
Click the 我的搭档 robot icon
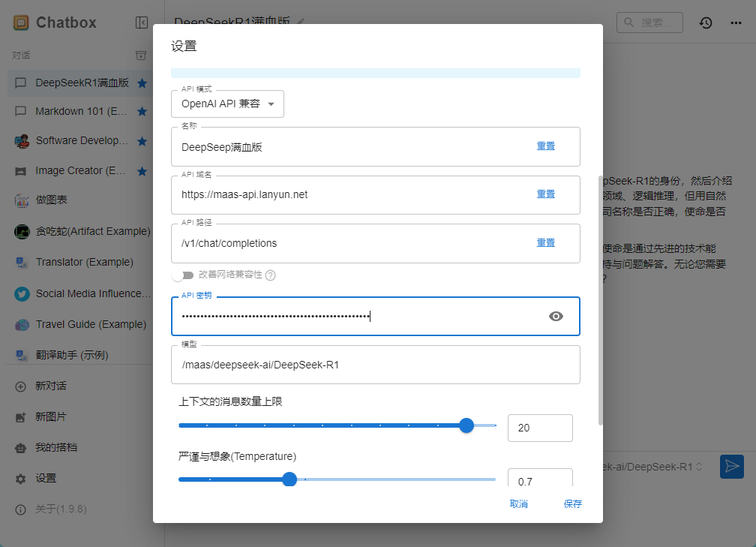[21, 448]
